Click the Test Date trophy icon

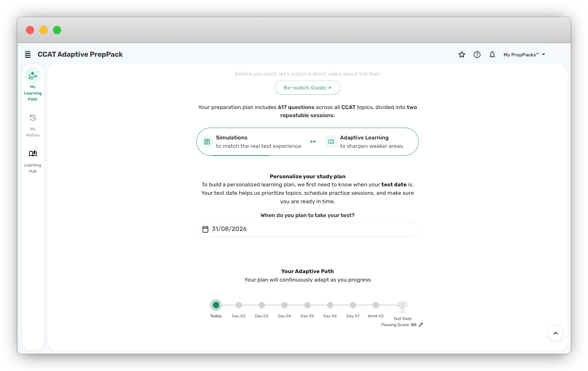coord(402,307)
